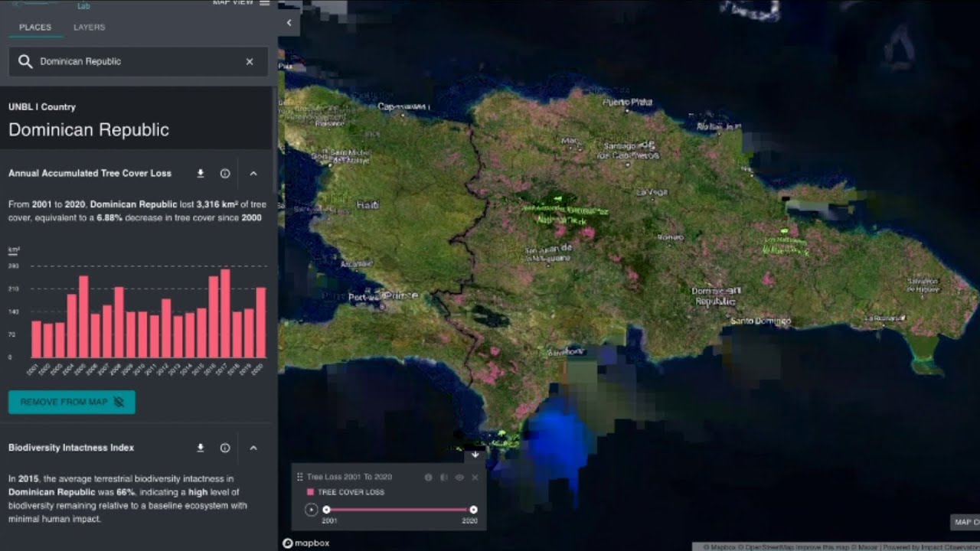Collapse the sidebar with the arrow handle

[289, 23]
